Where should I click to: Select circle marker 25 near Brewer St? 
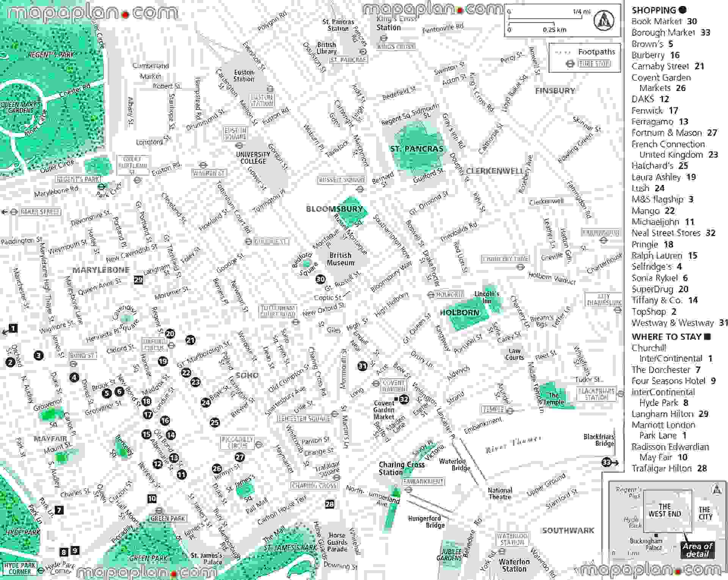tap(215, 422)
